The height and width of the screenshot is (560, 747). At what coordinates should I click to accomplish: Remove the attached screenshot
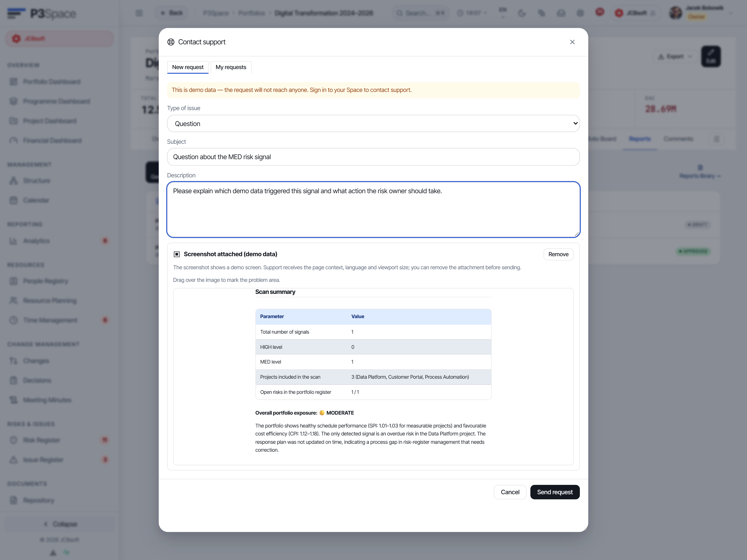tap(558, 254)
